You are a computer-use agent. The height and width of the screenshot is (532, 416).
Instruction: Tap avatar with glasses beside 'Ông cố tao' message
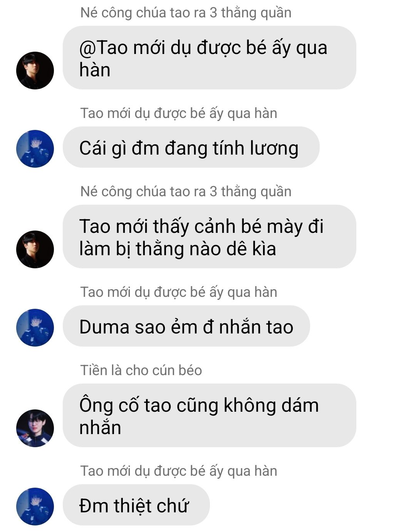point(35,428)
